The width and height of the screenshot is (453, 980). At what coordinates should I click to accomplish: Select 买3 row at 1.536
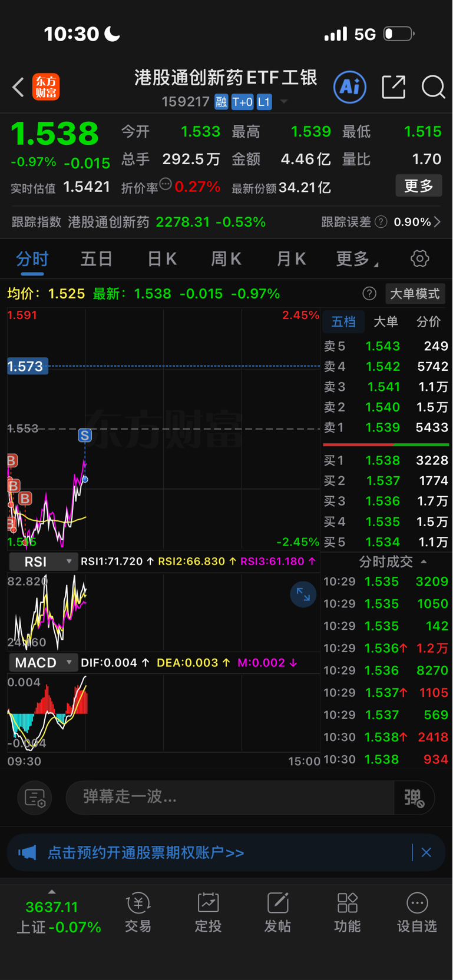click(x=386, y=501)
